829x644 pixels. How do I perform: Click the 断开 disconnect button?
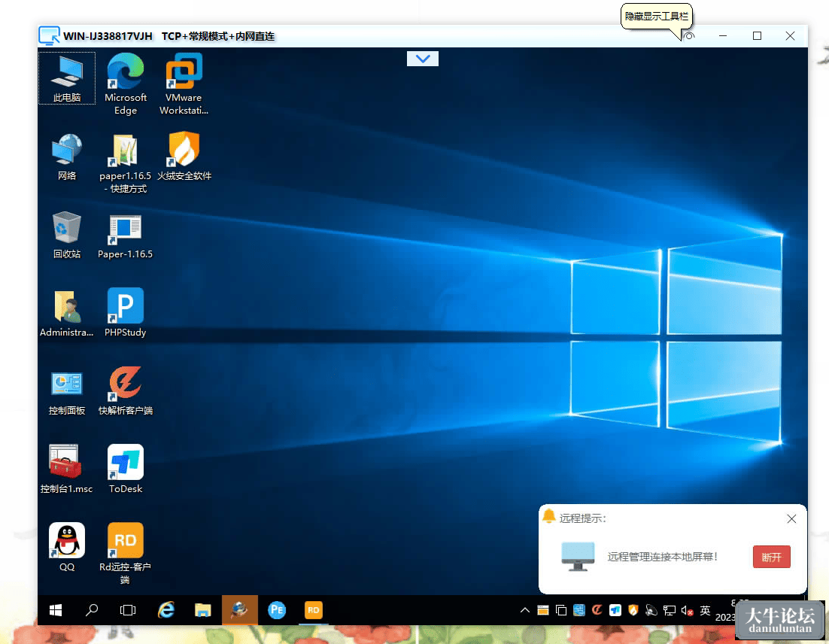click(771, 557)
